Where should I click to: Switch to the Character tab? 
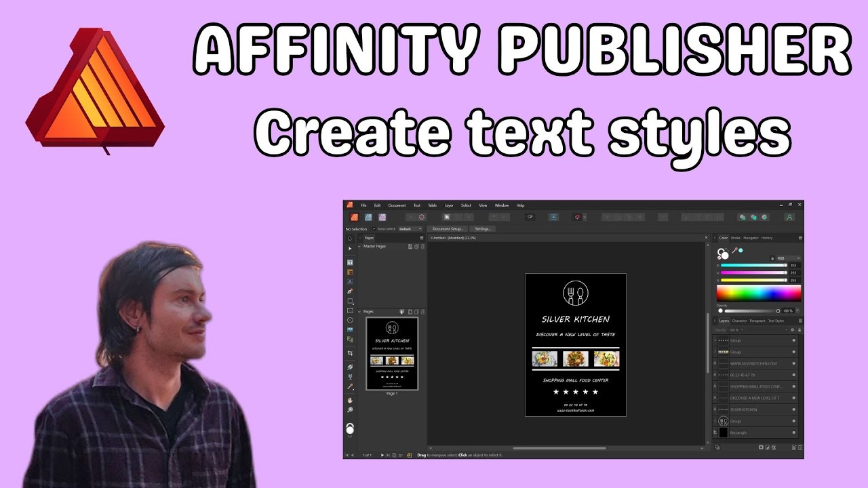coord(739,321)
